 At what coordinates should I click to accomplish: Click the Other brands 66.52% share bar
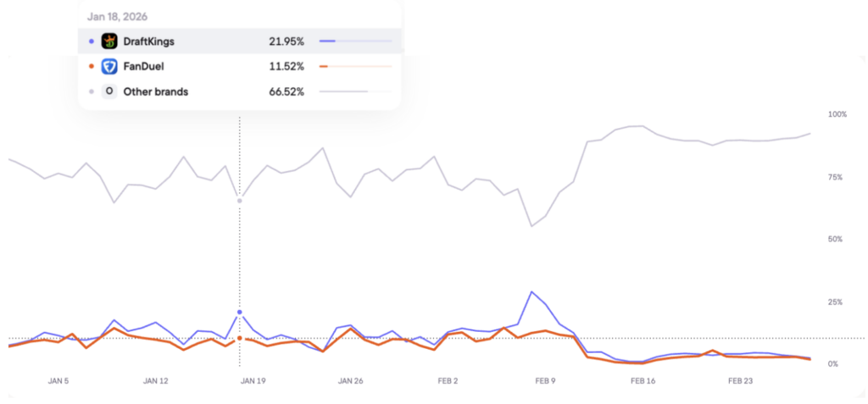(355, 91)
